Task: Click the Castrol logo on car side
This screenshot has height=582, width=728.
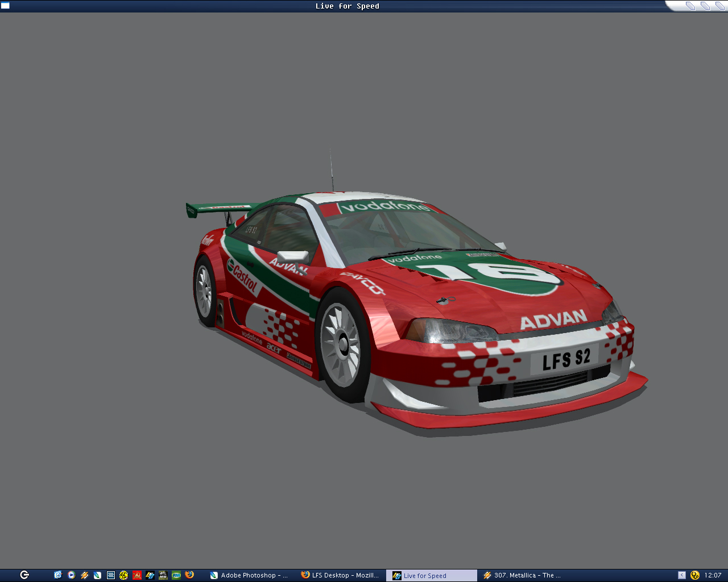Action: (244, 277)
